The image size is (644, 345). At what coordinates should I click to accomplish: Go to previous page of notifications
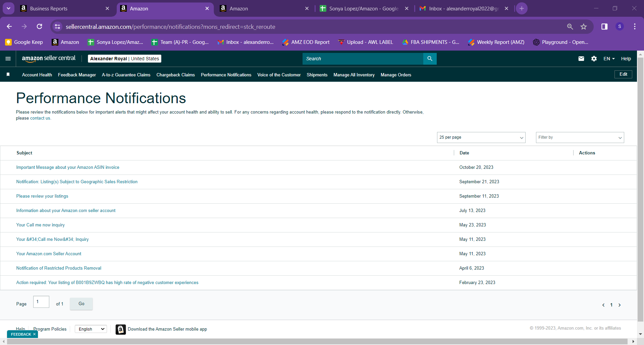pyautogui.click(x=603, y=305)
